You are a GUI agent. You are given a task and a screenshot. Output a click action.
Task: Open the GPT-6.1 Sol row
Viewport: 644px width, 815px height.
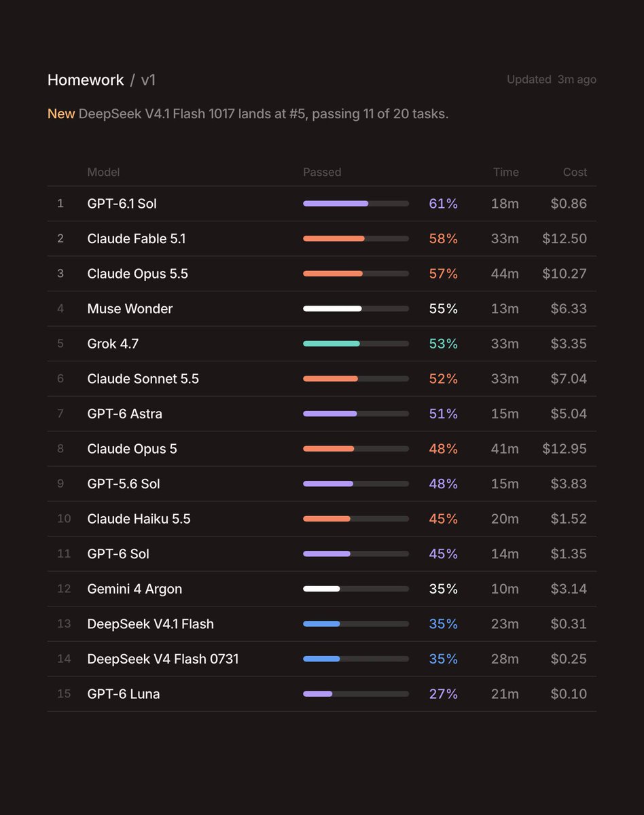coord(322,204)
